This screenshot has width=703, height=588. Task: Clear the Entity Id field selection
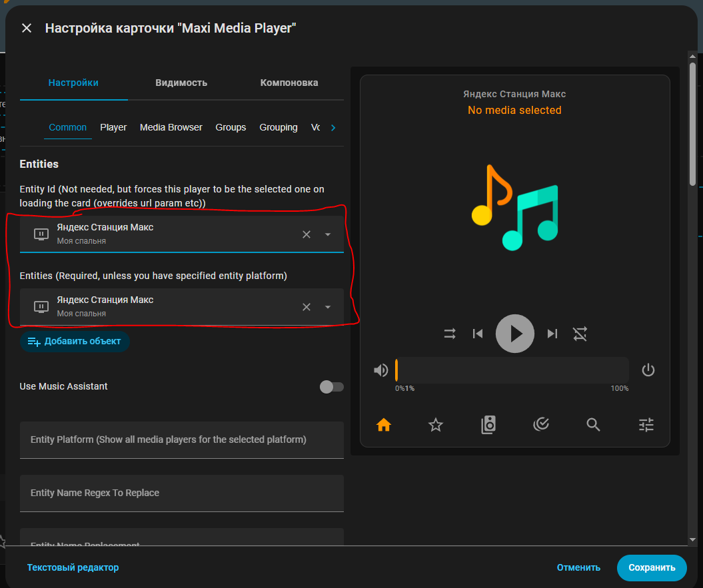click(307, 234)
